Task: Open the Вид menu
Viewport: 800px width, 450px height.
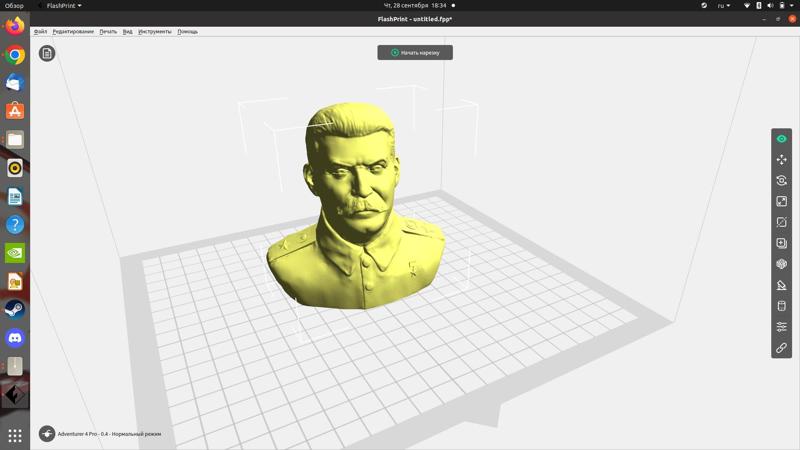Action: click(x=128, y=32)
